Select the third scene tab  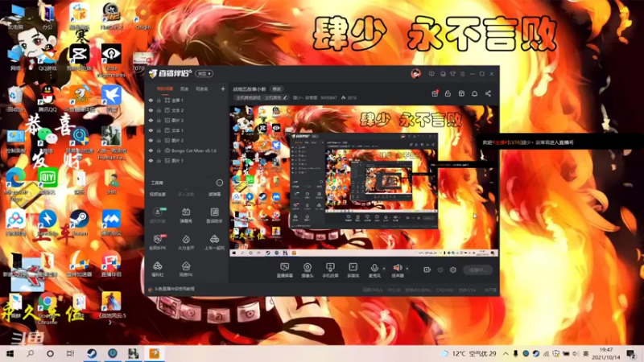[202, 88]
